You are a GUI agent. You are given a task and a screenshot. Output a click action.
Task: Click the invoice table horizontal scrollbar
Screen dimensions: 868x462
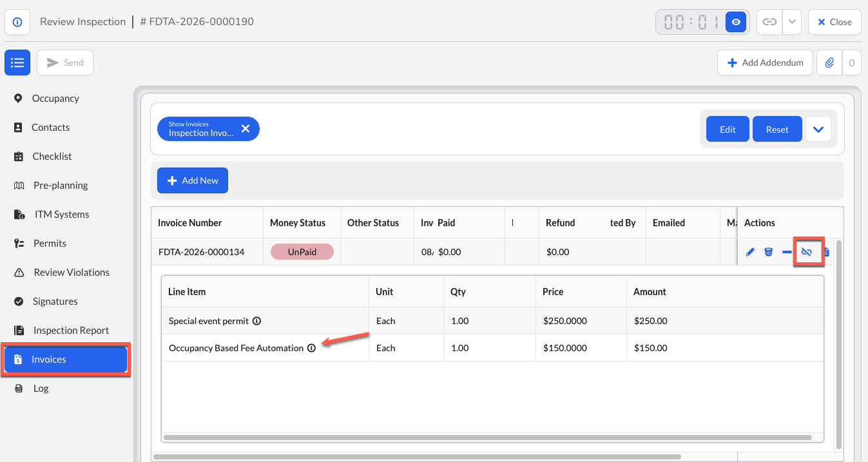coord(417,457)
